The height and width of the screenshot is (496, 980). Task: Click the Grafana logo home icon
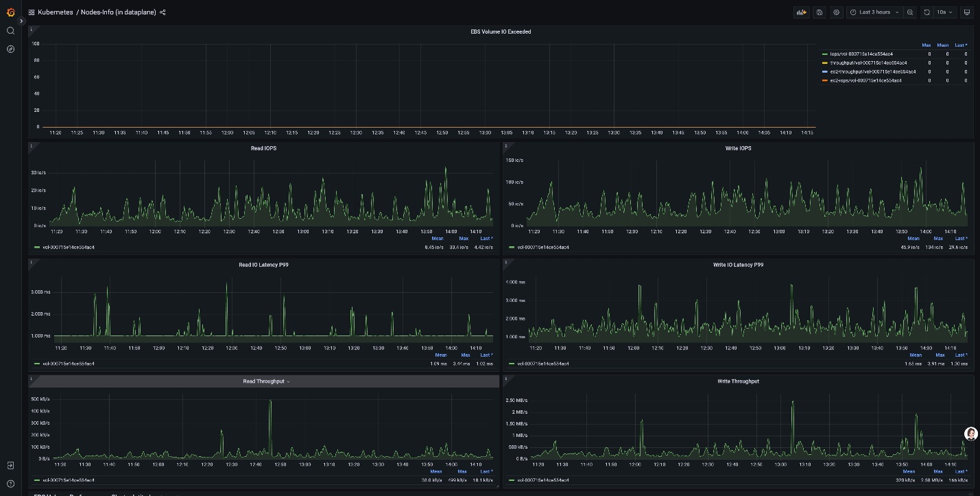coord(10,12)
